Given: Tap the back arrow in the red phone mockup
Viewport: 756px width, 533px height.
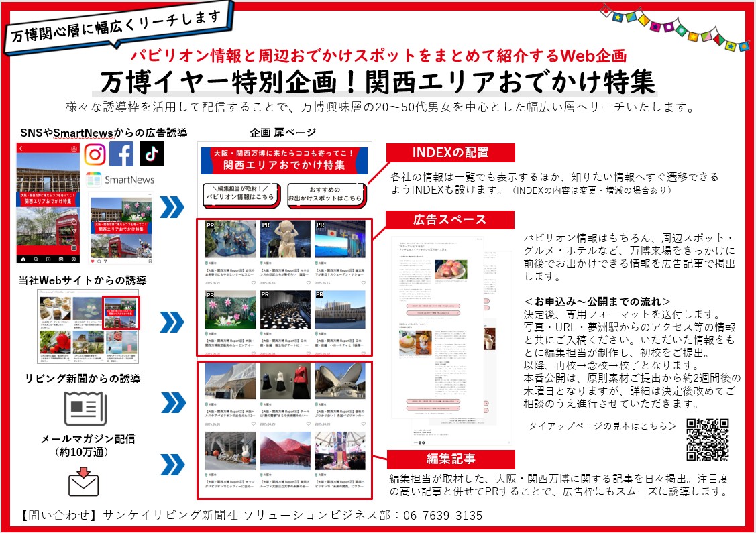Looking at the screenshot, I should click(x=21, y=149).
